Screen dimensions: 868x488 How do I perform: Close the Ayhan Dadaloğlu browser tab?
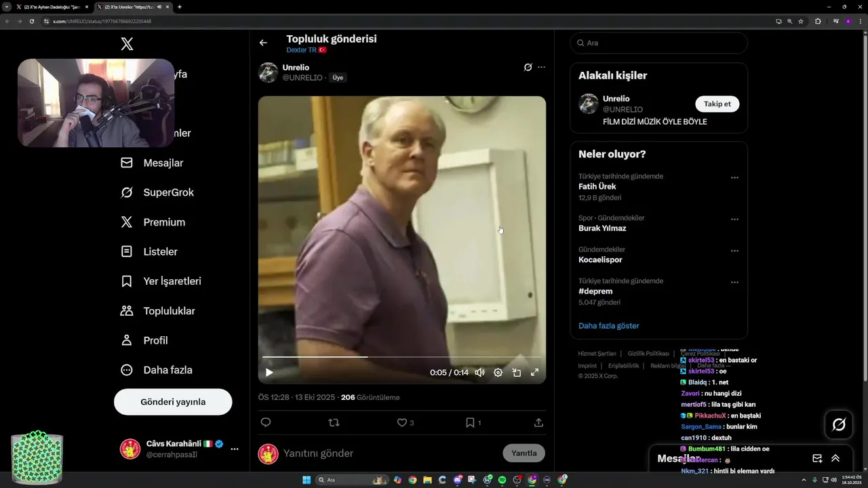point(87,7)
